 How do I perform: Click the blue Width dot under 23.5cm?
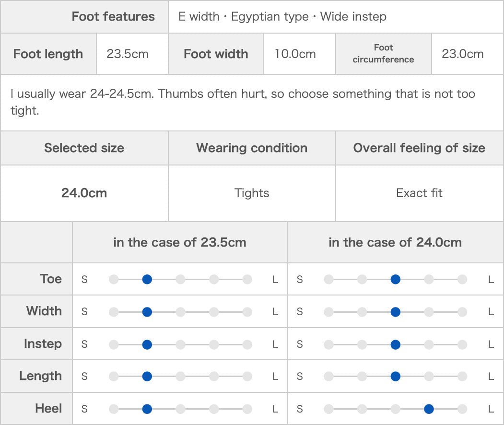point(147,312)
